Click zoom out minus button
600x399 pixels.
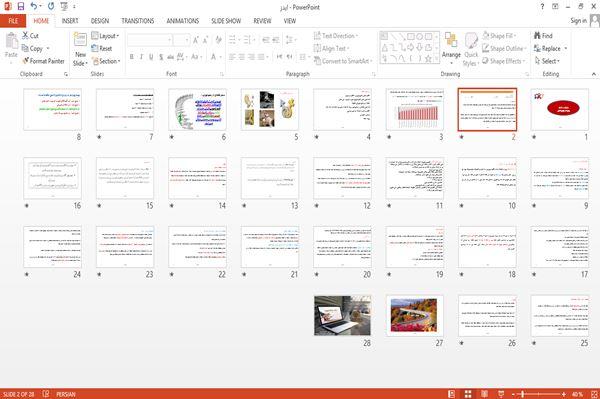click(x=514, y=394)
